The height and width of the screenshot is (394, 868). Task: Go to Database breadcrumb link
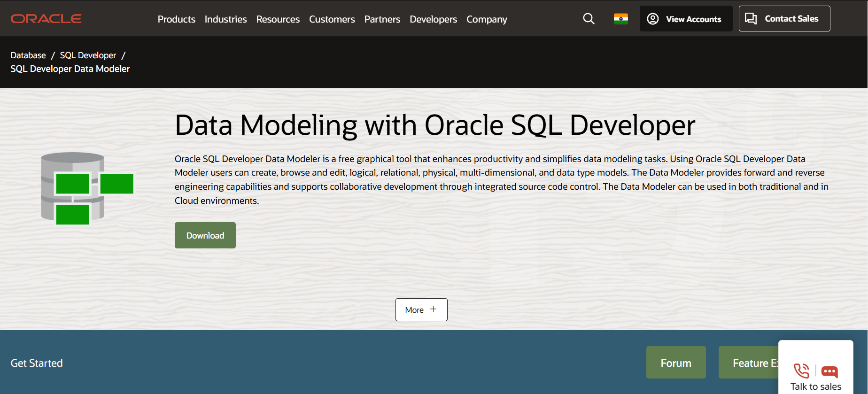(x=28, y=55)
